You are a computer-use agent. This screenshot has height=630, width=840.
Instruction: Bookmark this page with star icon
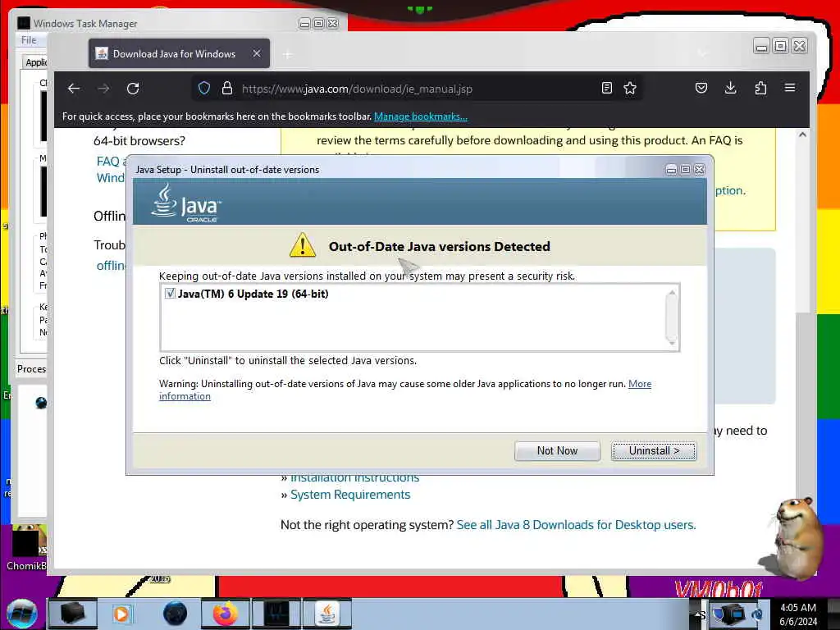pos(630,89)
